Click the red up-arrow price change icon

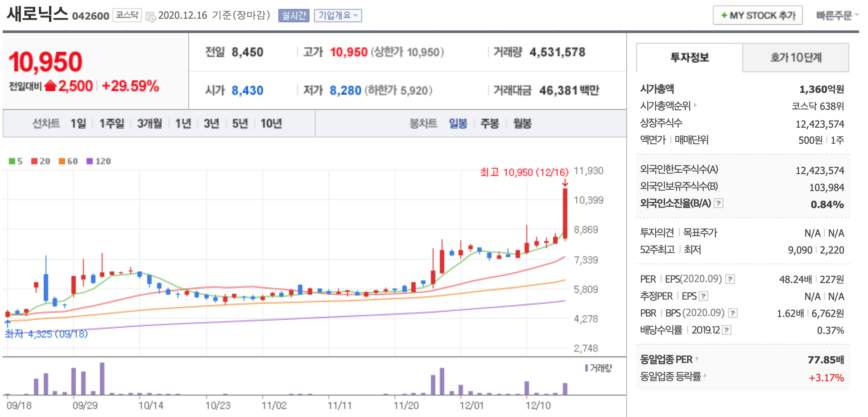50,85
